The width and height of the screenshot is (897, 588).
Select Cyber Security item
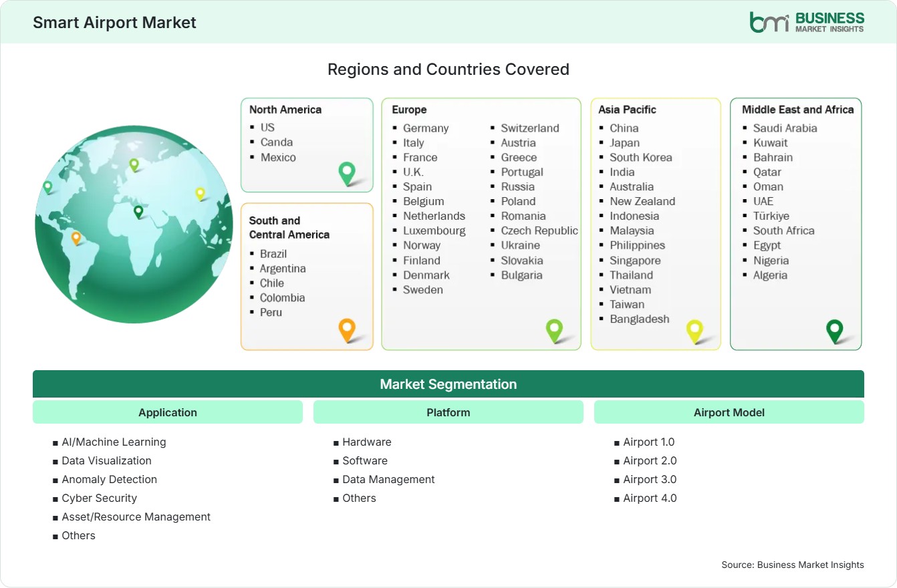99,498
